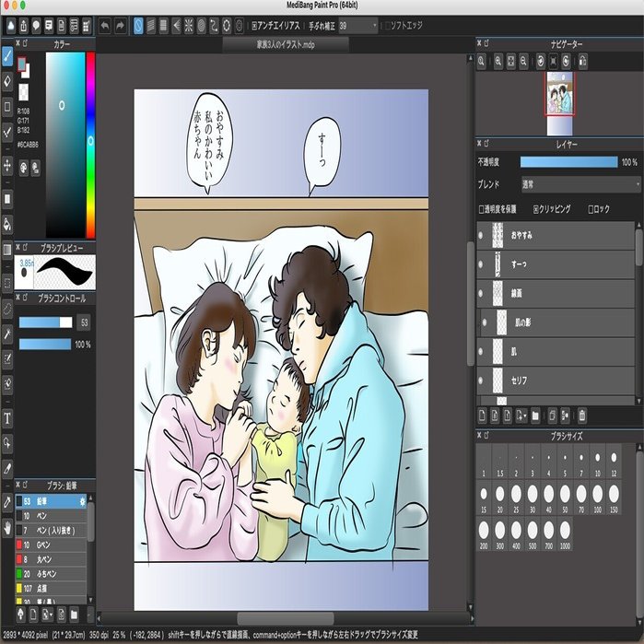Select the Hand pan tool

[7, 527]
